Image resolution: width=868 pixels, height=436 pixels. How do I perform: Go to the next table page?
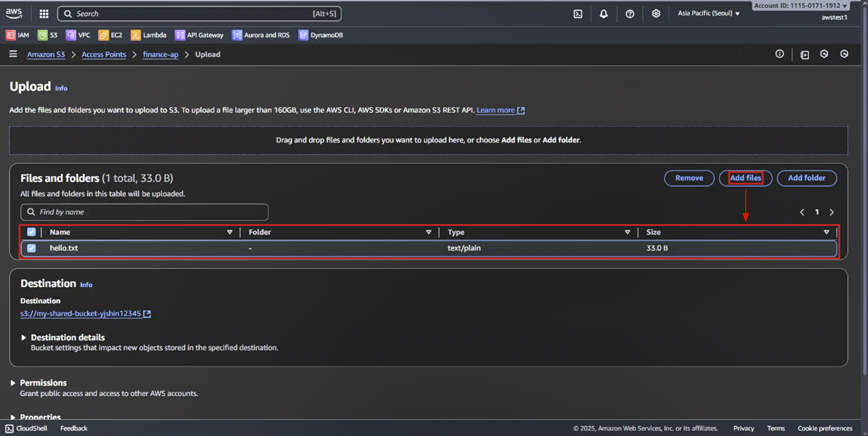(x=831, y=212)
